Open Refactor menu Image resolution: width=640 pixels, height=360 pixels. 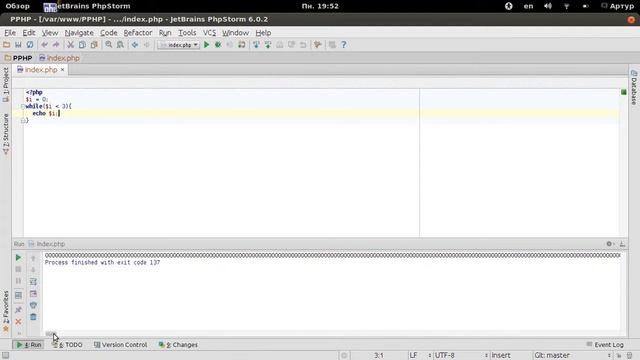(x=138, y=33)
